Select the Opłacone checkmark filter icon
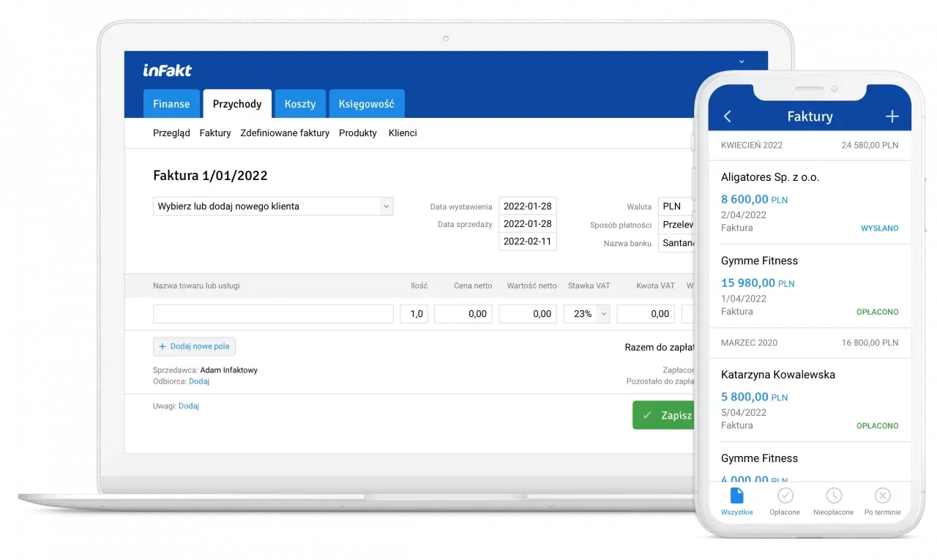 click(x=785, y=495)
